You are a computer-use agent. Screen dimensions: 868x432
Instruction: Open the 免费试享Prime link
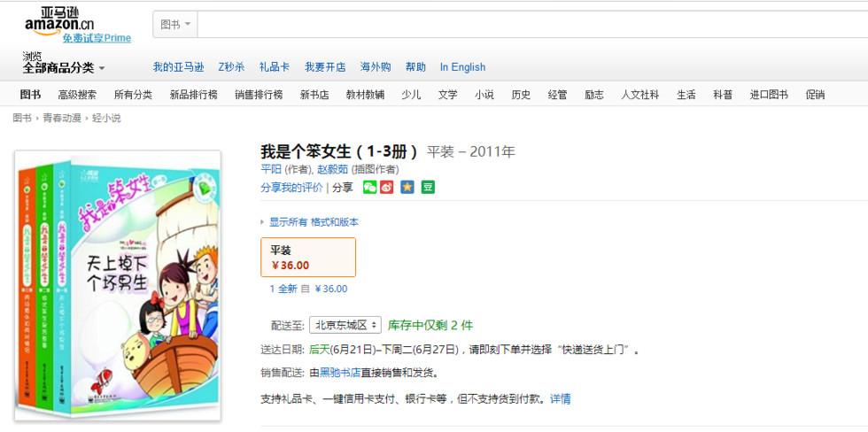[97, 38]
